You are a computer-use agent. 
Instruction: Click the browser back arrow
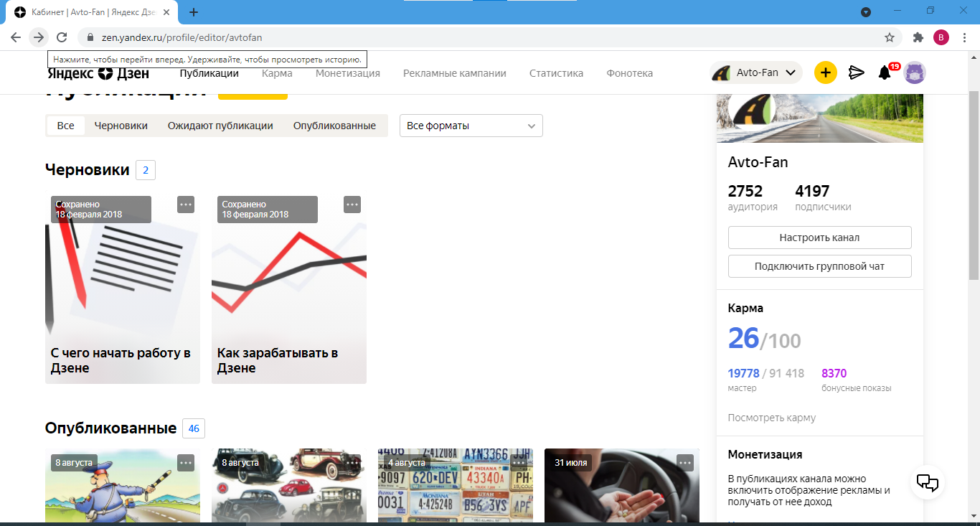16,37
